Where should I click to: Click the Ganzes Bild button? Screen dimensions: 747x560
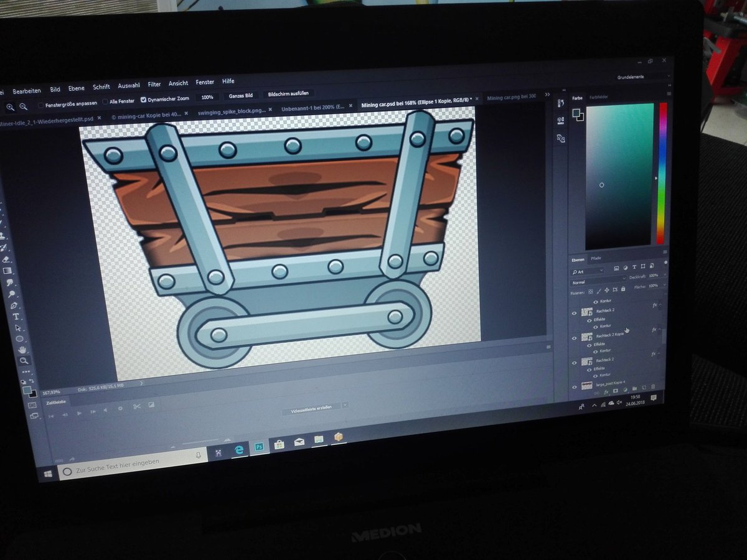241,96
